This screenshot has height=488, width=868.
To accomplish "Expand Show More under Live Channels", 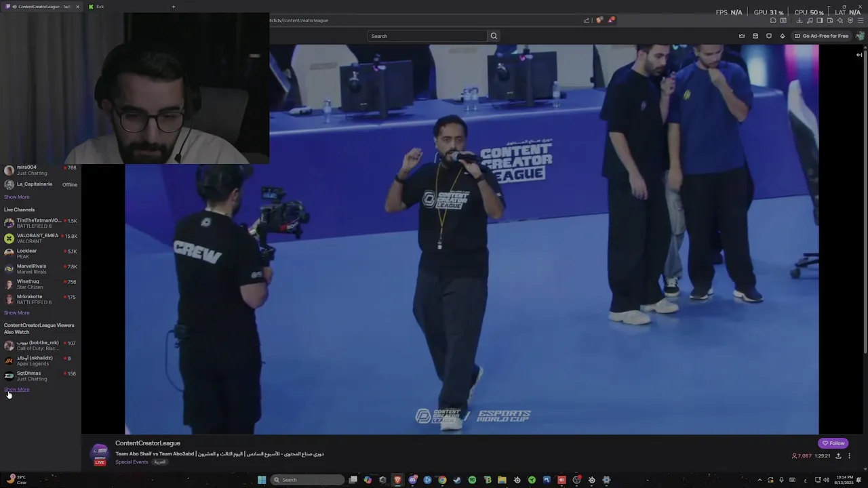I will click(x=16, y=312).
